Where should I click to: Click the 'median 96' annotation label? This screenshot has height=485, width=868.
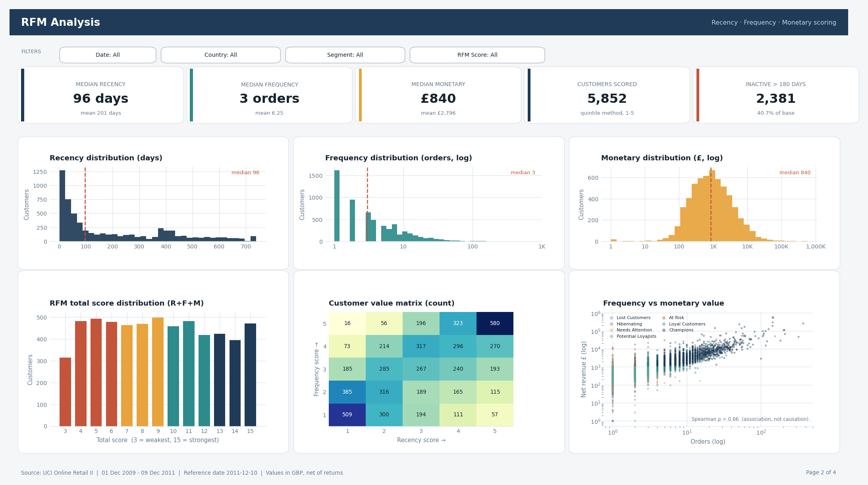pos(245,173)
